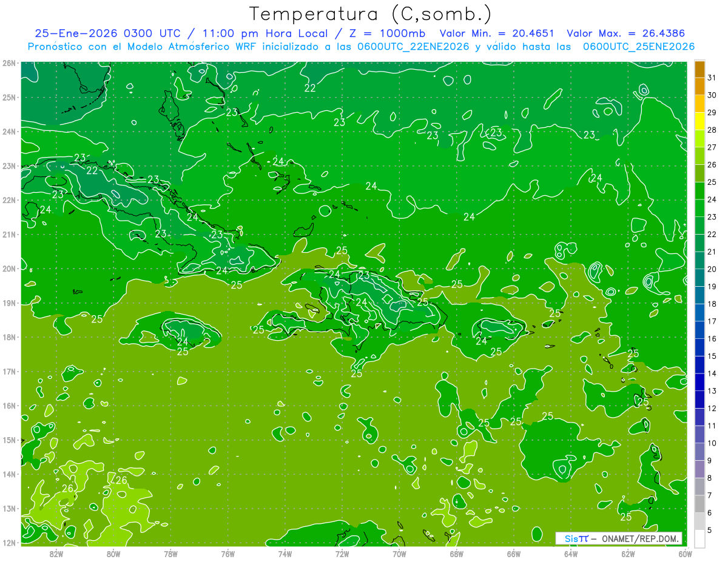Click the 23N latitude axis label
The height and width of the screenshot is (562, 728).
(9, 166)
